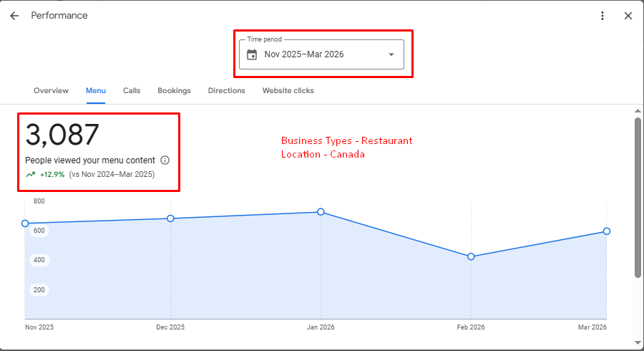
Task: Go back using the left arrow icon
Action: coord(14,16)
